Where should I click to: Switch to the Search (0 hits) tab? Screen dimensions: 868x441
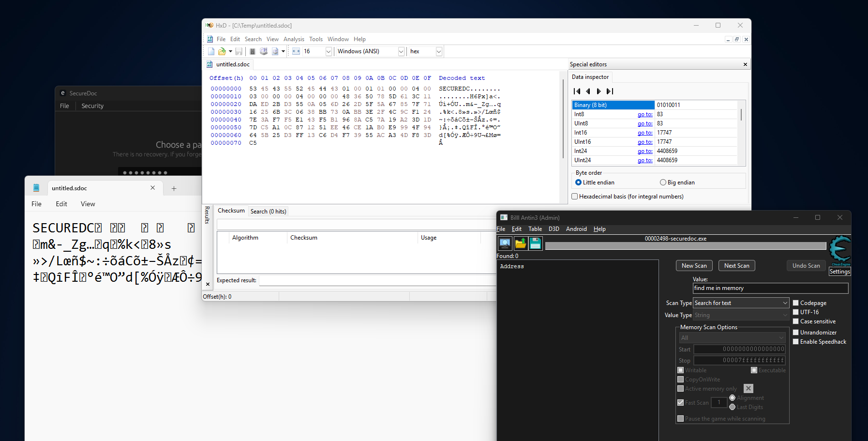point(269,212)
